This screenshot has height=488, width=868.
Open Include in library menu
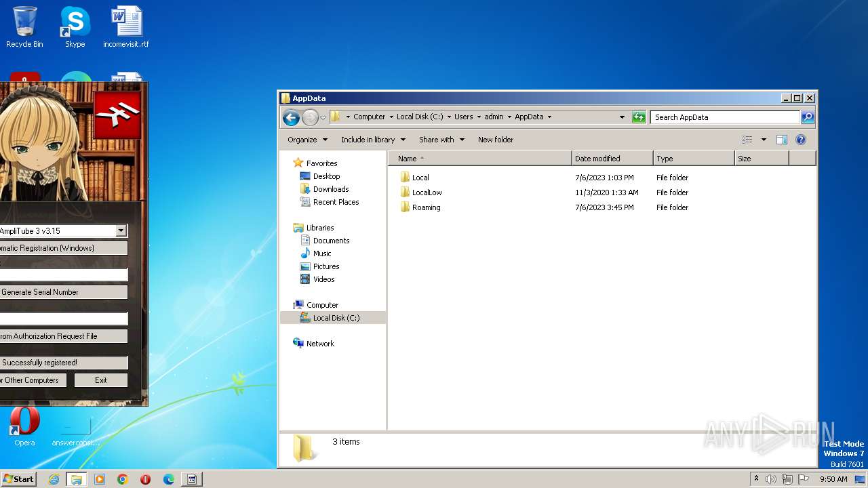[x=373, y=140]
